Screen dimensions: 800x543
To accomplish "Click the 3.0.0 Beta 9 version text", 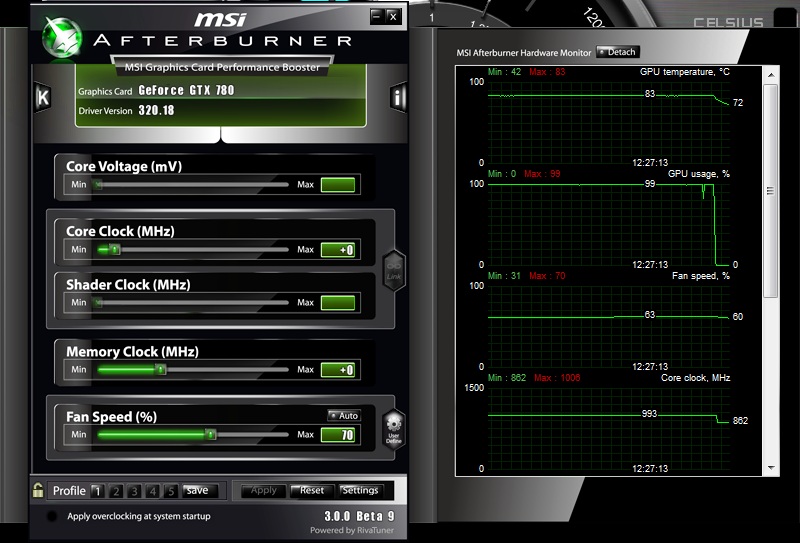I will click(359, 515).
